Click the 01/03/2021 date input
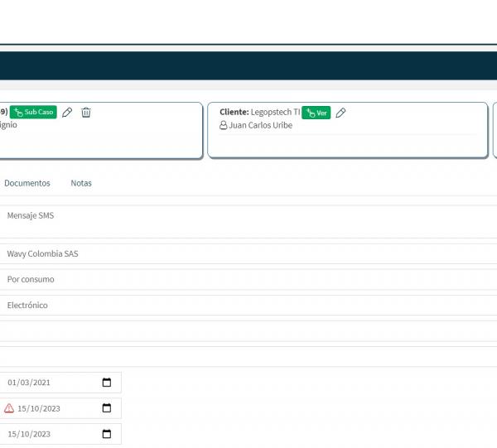The height and width of the screenshot is (448, 497). click(50, 383)
